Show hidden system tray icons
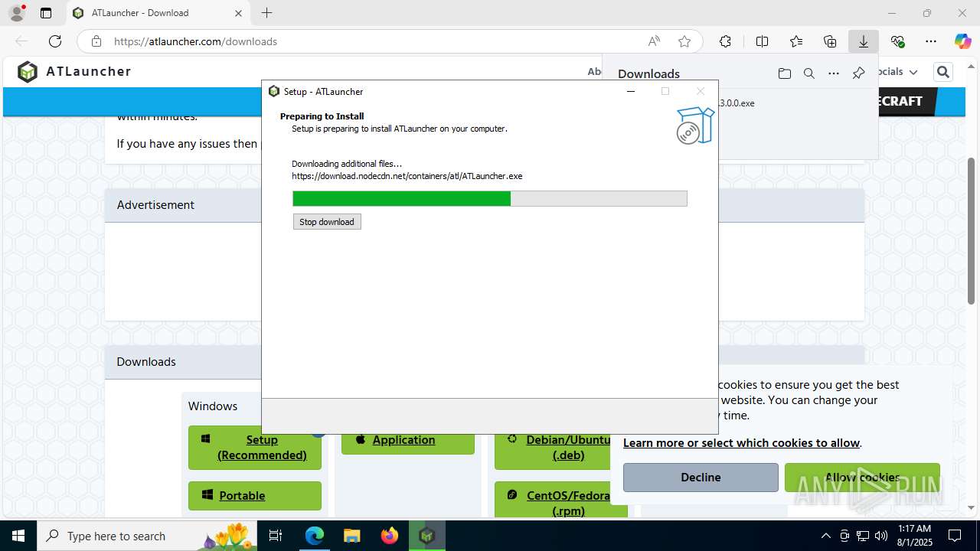Image resolution: width=980 pixels, height=551 pixels. click(825, 536)
